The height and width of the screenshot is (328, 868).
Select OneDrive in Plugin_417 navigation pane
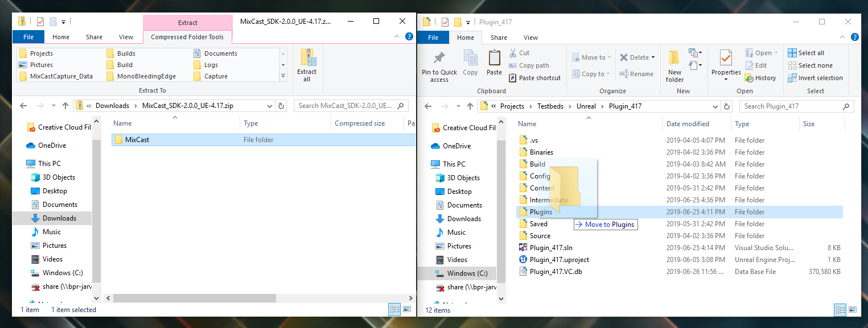pyautogui.click(x=456, y=146)
